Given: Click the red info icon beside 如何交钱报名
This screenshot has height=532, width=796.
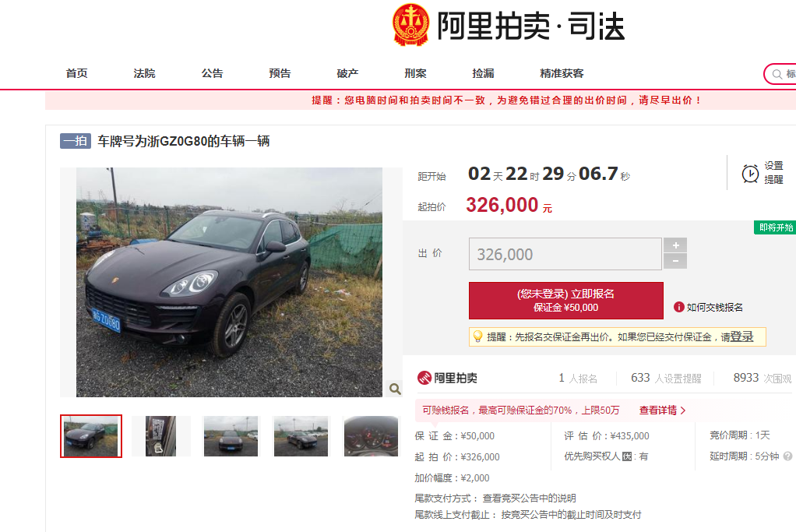Looking at the screenshot, I should click(678, 307).
